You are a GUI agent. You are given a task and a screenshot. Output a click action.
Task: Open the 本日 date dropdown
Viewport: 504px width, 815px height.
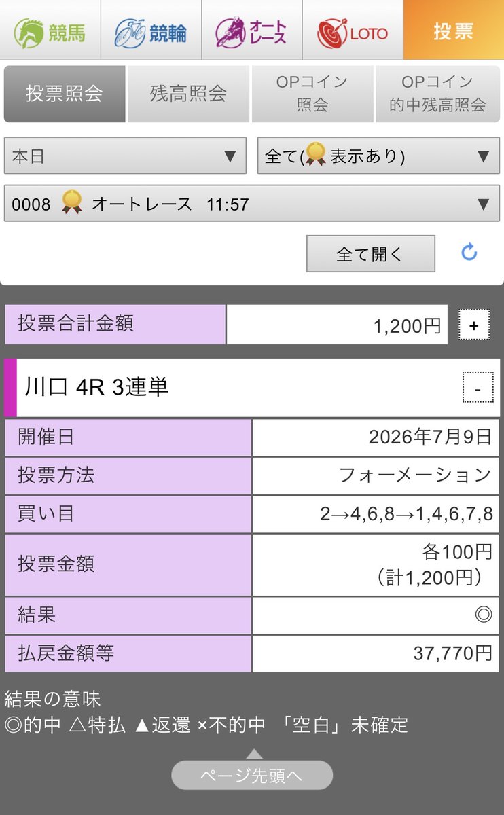(x=125, y=156)
